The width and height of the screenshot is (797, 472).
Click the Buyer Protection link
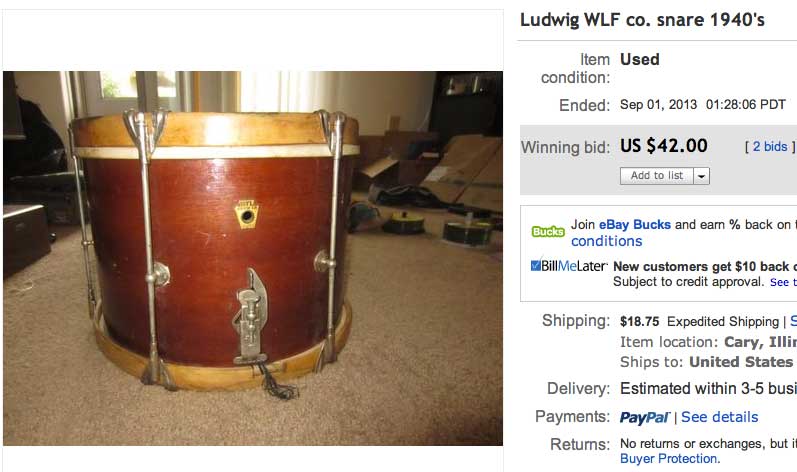tap(669, 458)
